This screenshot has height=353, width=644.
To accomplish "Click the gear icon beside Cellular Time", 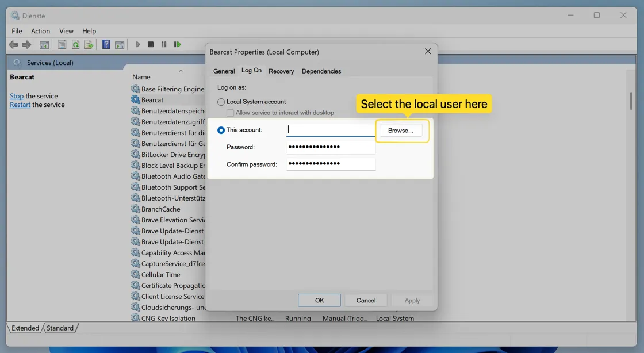I will coord(136,274).
